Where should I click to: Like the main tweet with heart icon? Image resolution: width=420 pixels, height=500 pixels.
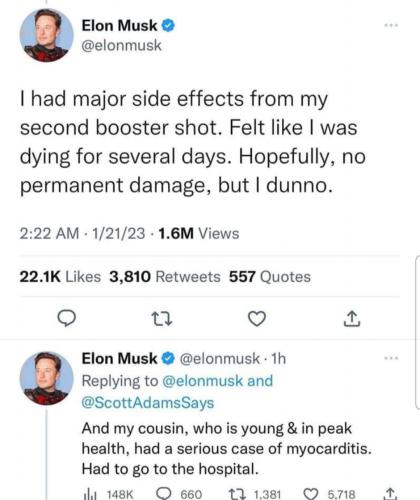click(257, 318)
